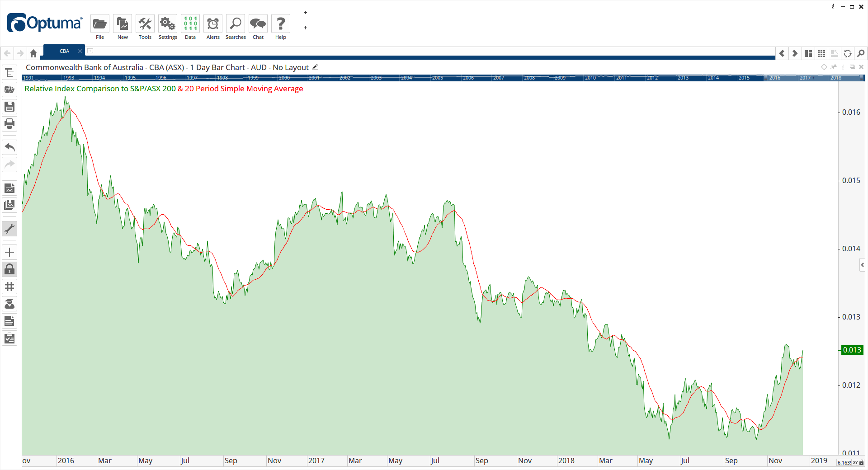Close chart panel with the X
Screen dimensions: 868x470
tap(861, 67)
